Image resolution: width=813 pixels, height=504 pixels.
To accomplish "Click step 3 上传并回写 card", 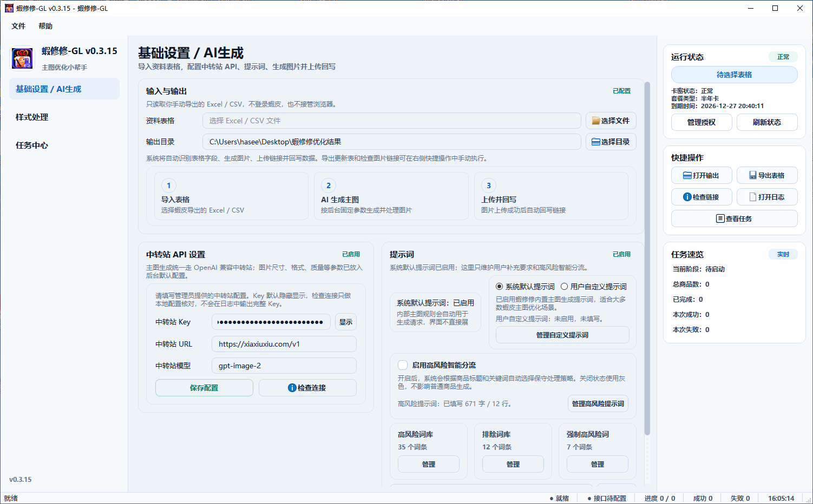I will 552,196.
